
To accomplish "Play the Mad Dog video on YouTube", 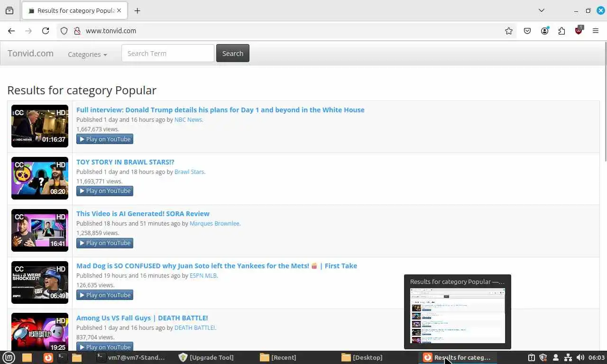I will coord(105,295).
